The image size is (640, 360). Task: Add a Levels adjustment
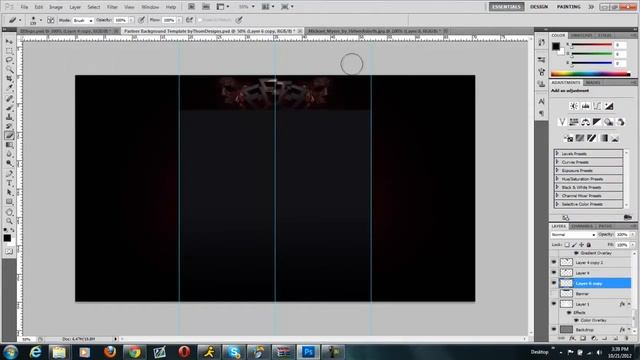pyautogui.click(x=585, y=106)
